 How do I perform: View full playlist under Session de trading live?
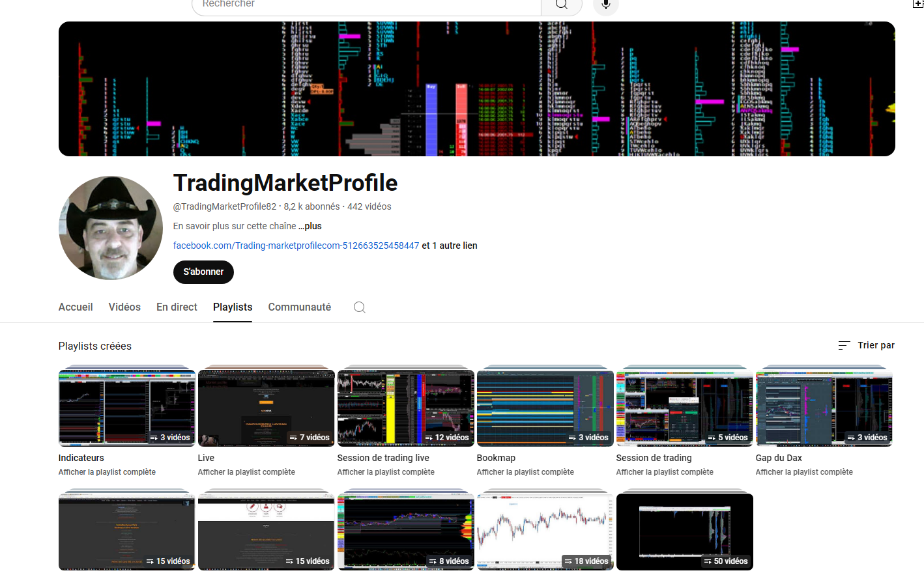[386, 472]
